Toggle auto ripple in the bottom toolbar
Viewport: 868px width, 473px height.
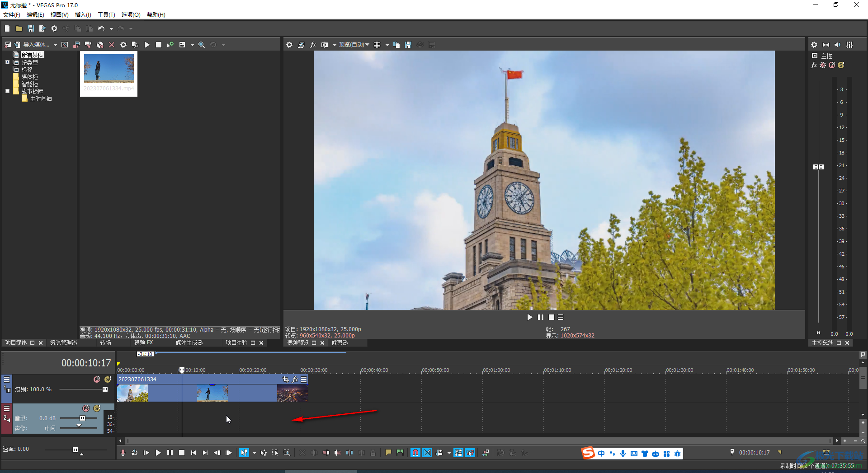[x=439, y=453]
